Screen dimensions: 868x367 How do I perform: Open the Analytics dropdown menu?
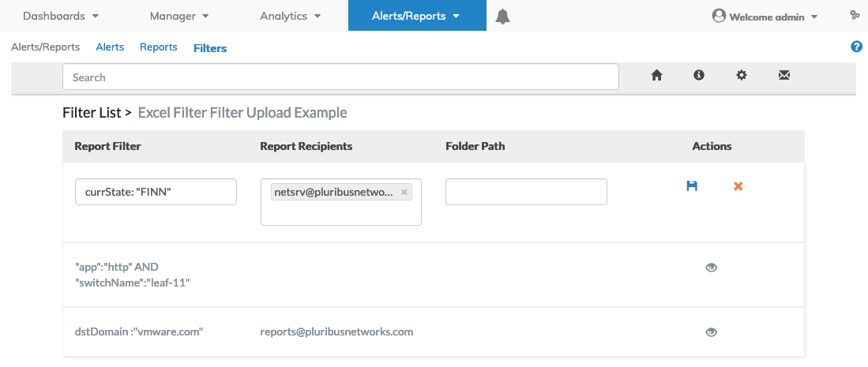[x=290, y=16]
